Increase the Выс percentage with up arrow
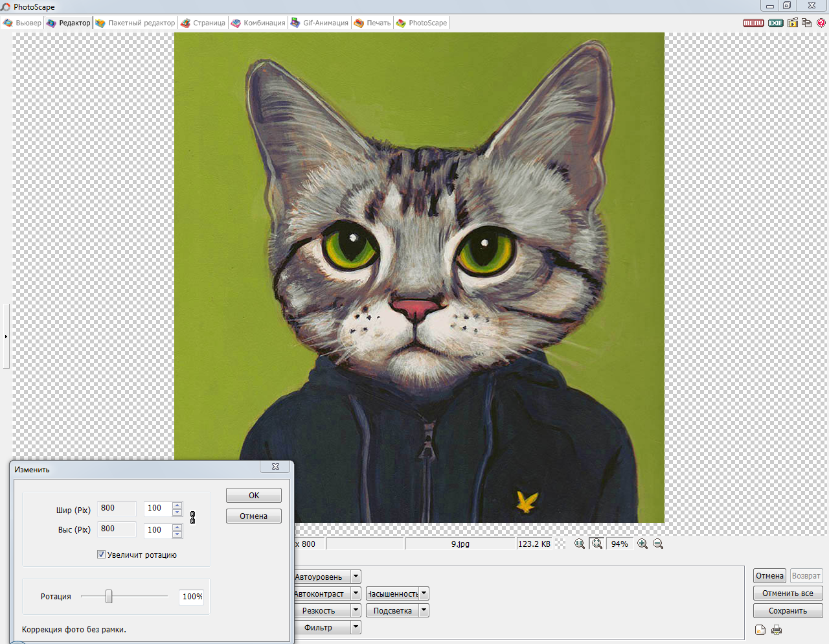The width and height of the screenshot is (829, 644). point(177,527)
